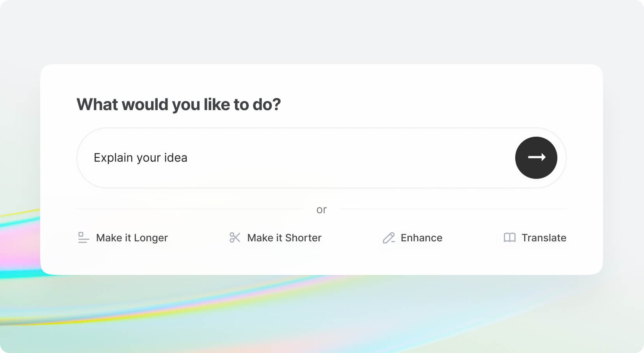Click the lines icon beside Make it Longer
This screenshot has width=644, height=353.
(x=84, y=237)
